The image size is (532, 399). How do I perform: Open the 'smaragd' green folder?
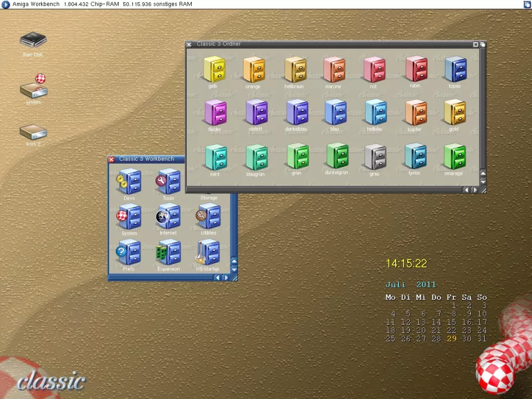[454, 157]
